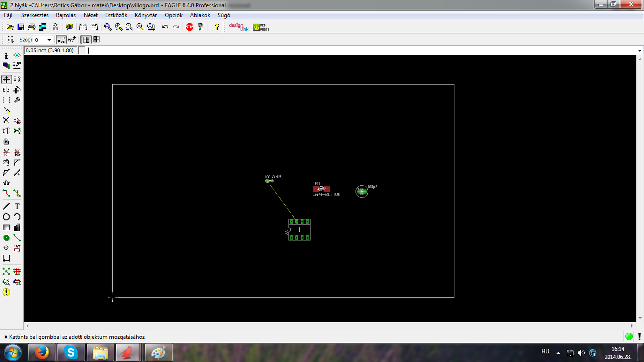The image size is (644, 362).
Task: Open the CAM processor icon
Action: click(43, 27)
